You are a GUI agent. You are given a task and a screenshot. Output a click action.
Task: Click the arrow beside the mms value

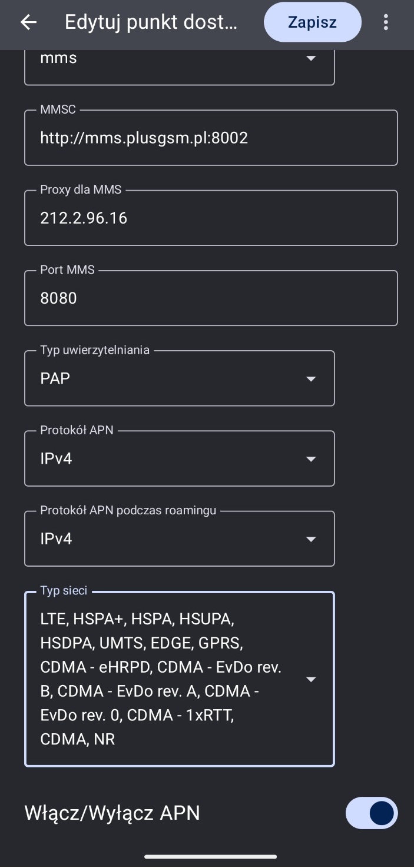311,58
